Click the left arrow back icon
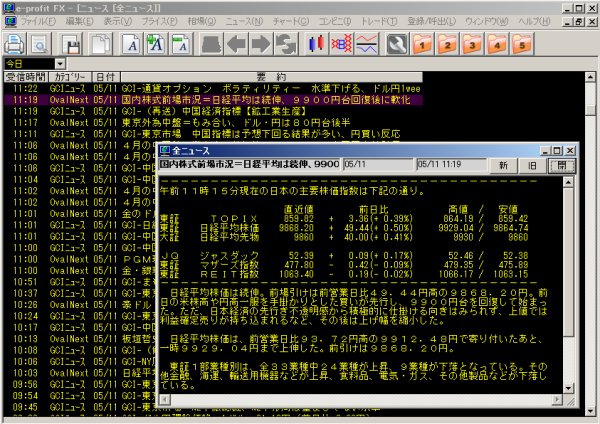The image size is (600, 424). tap(236, 44)
